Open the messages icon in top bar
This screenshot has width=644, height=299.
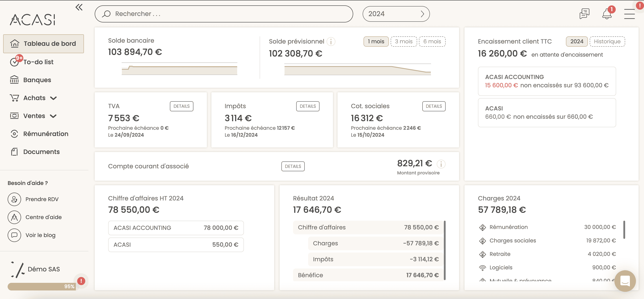(x=584, y=14)
